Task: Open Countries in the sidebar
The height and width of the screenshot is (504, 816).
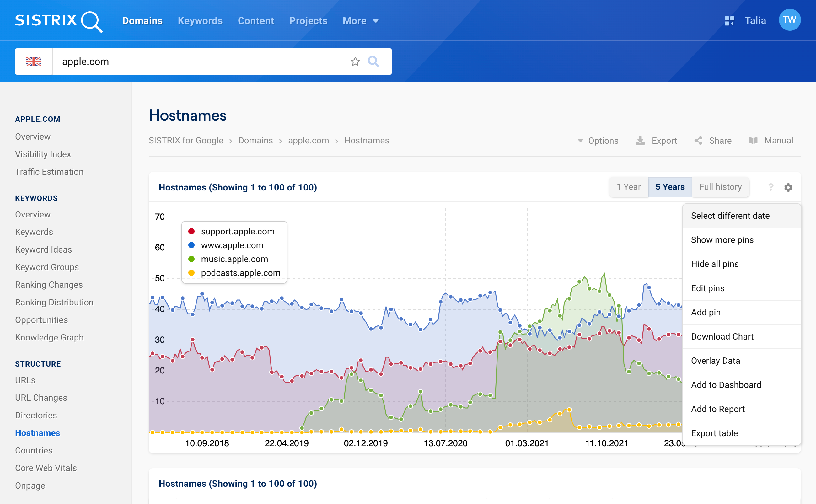Action: pyautogui.click(x=34, y=451)
